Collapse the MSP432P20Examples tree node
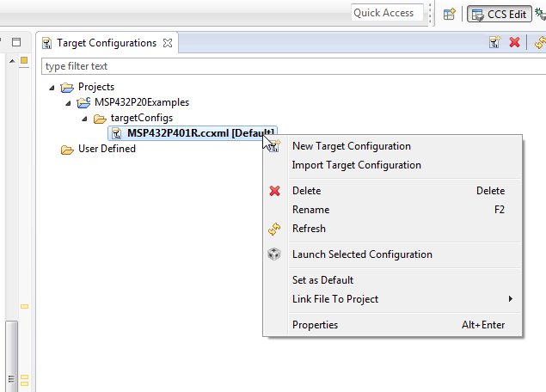 click(68, 102)
